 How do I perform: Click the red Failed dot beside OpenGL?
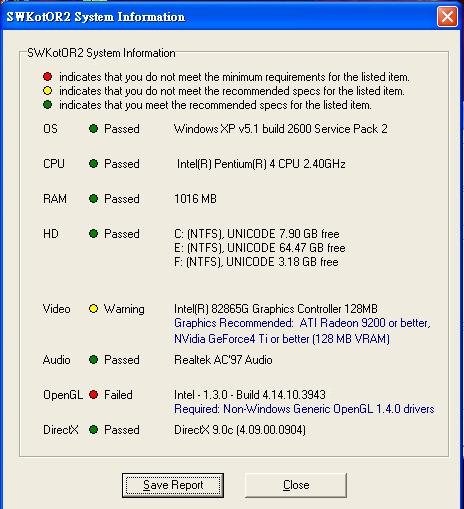coord(94,395)
